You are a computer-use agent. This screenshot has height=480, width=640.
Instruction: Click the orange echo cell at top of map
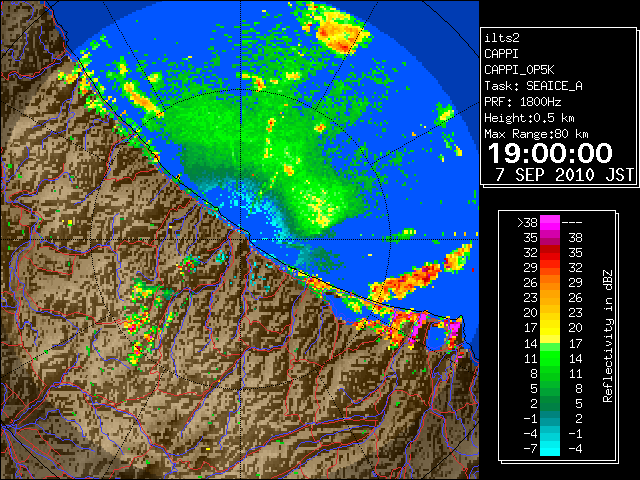(x=340, y=33)
